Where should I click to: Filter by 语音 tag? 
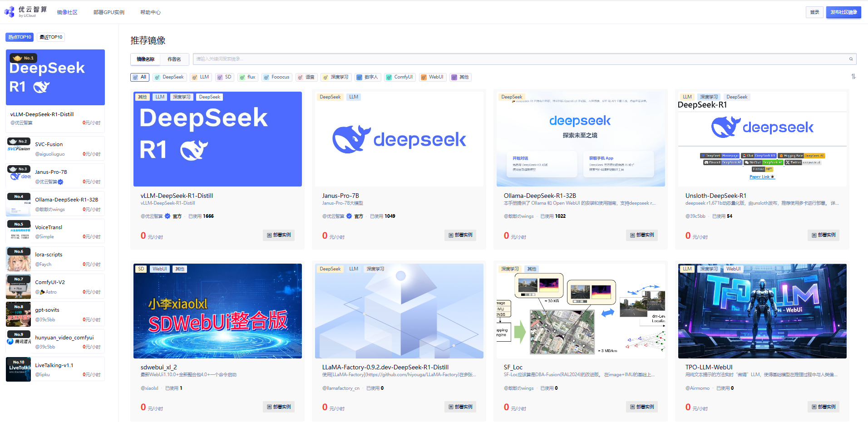click(306, 77)
